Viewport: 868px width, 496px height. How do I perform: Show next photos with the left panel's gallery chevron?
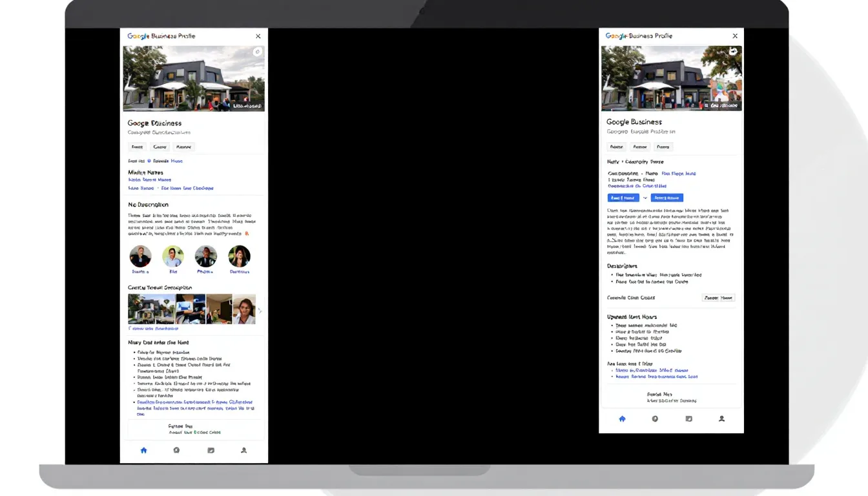(260, 311)
